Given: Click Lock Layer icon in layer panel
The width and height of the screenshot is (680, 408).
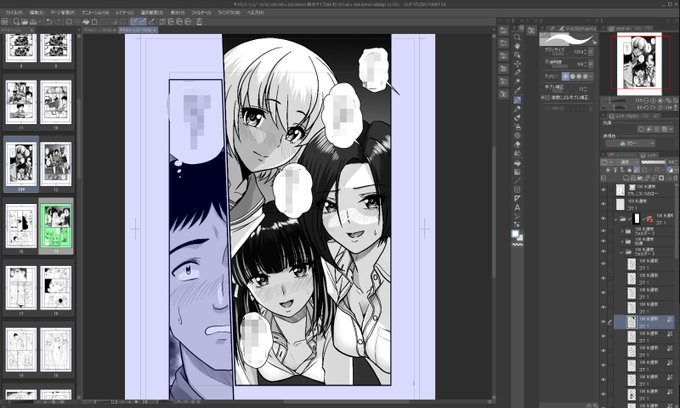Looking at the screenshot, I should tap(629, 170).
